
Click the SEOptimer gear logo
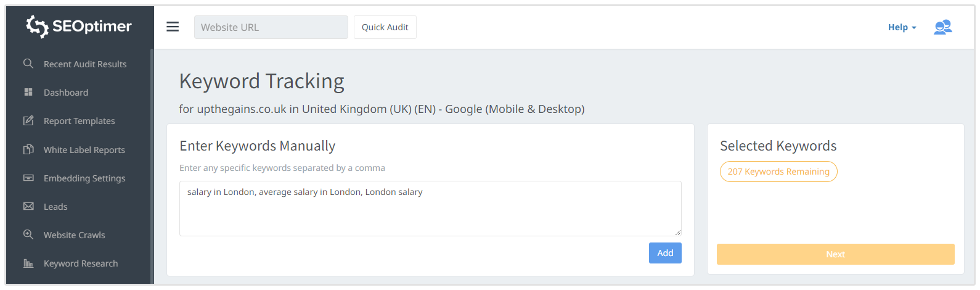coord(37,27)
